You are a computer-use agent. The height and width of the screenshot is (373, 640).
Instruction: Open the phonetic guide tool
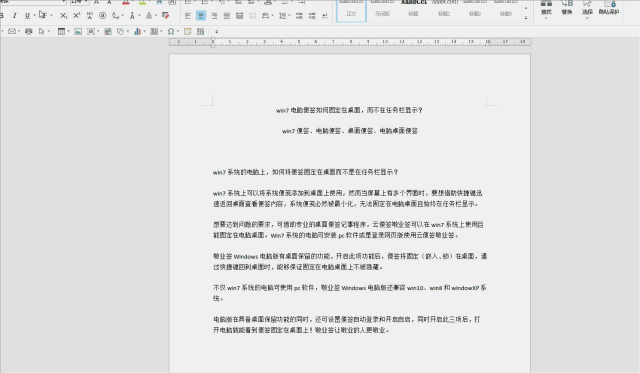point(89,16)
